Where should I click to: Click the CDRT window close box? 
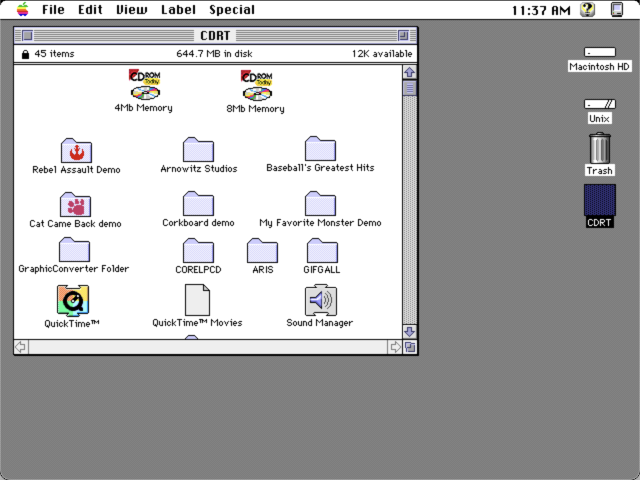(27, 36)
